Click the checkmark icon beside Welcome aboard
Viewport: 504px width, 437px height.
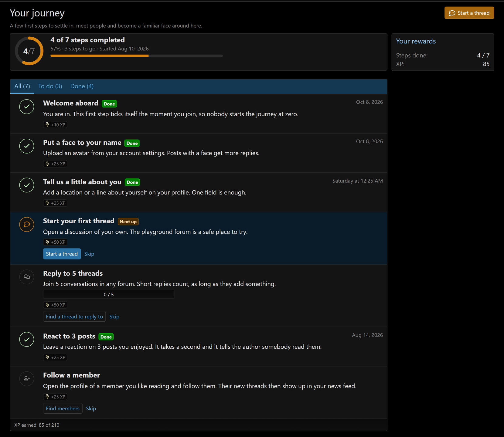pos(27,107)
